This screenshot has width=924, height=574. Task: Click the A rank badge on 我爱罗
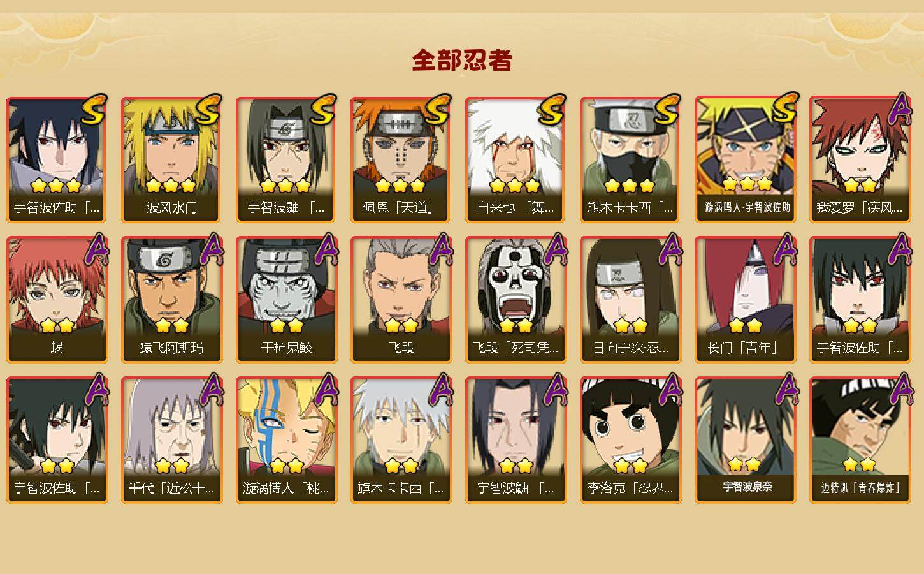point(899,108)
